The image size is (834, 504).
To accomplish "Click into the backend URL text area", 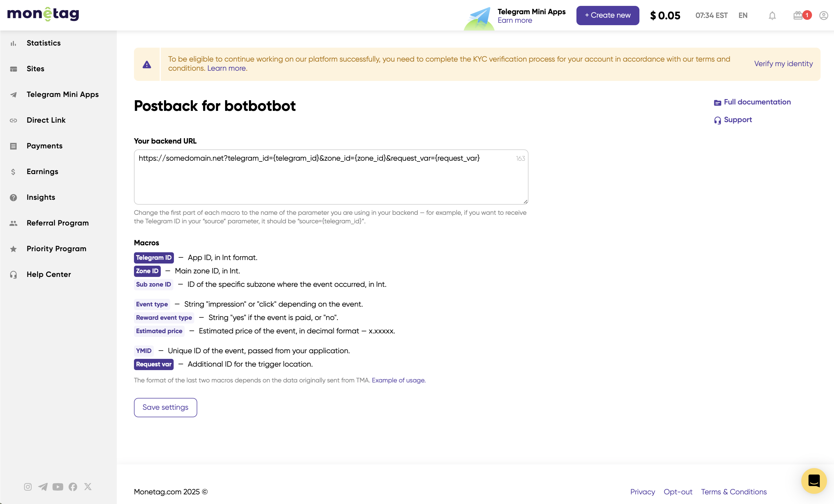I will 331,177.
